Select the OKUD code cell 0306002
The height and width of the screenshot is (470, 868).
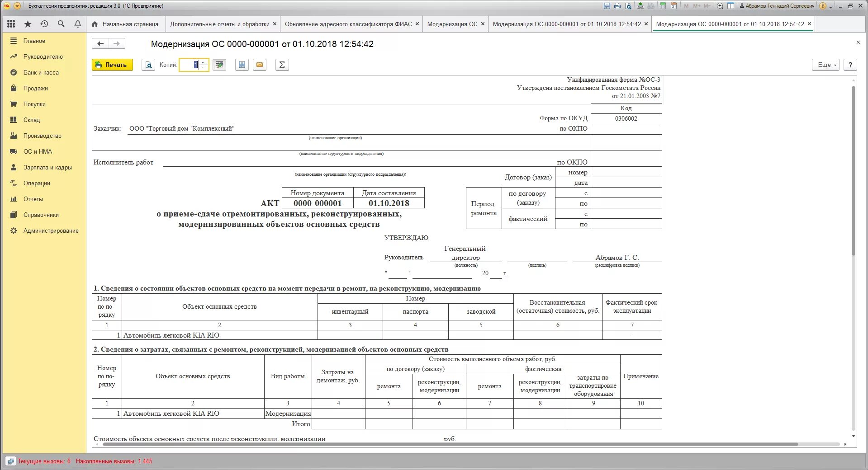pos(626,118)
